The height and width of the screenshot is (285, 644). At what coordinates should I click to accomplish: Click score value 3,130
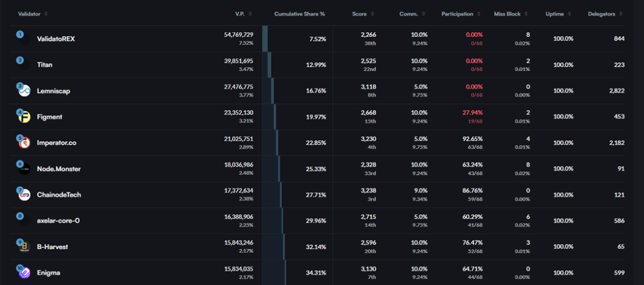(x=369, y=268)
